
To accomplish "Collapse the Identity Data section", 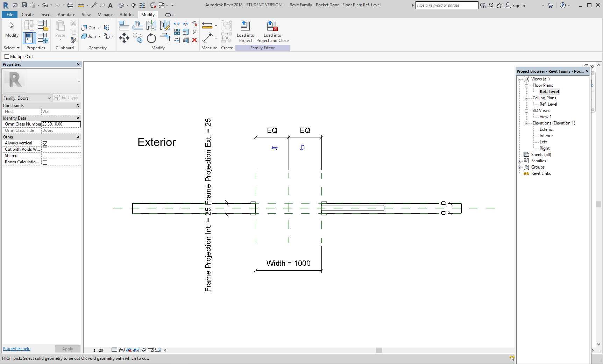I will click(78, 118).
